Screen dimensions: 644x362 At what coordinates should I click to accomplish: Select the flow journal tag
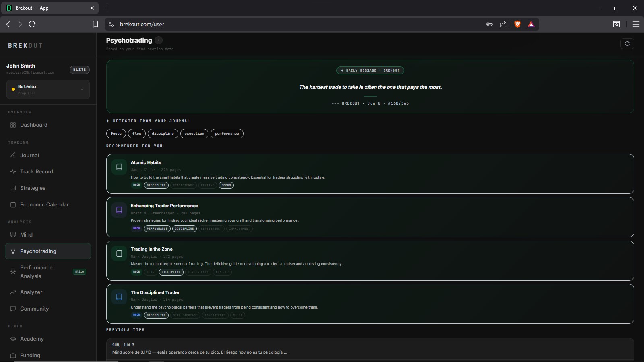(x=137, y=134)
